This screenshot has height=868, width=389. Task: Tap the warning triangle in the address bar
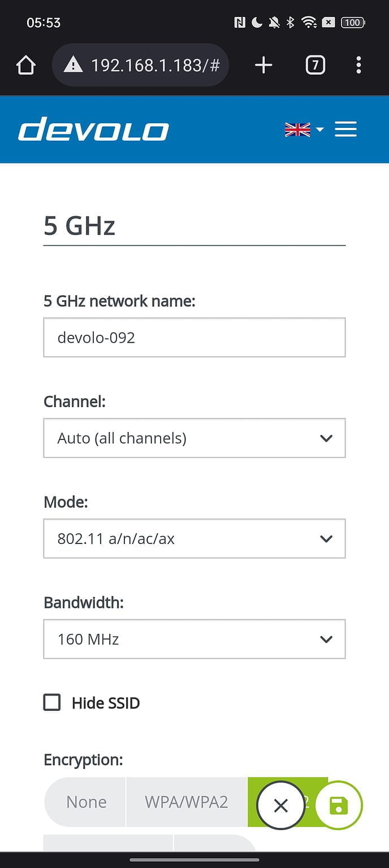coord(70,64)
